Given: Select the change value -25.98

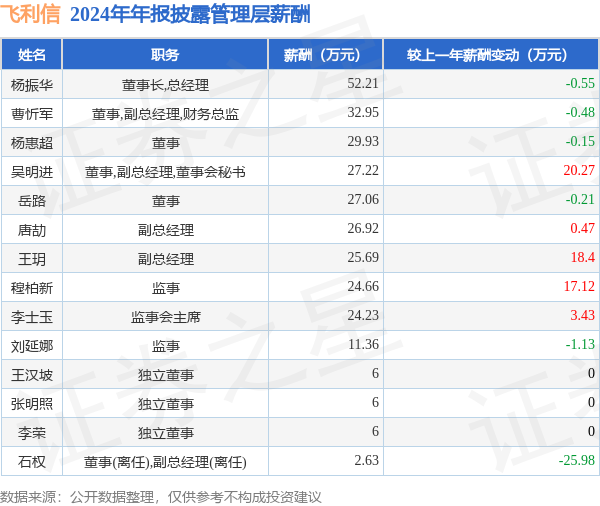Looking at the screenshot, I should tap(577, 460).
